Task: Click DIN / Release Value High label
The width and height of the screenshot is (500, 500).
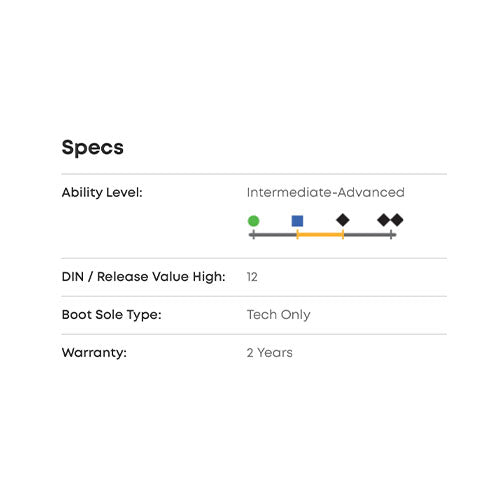Action: (x=144, y=277)
